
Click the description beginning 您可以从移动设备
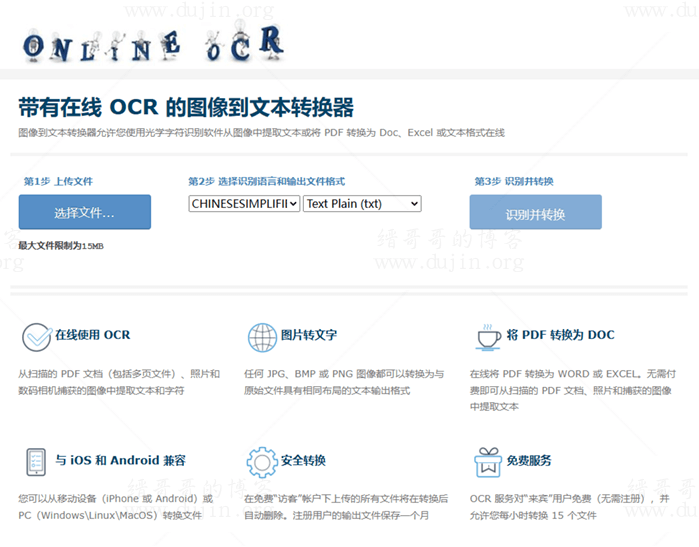coord(115,507)
